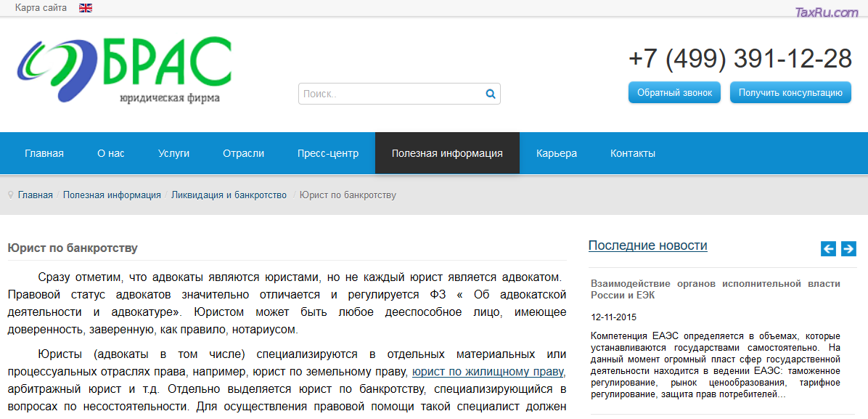Click the search magnifier icon
This screenshot has width=868, height=419.
tap(491, 94)
